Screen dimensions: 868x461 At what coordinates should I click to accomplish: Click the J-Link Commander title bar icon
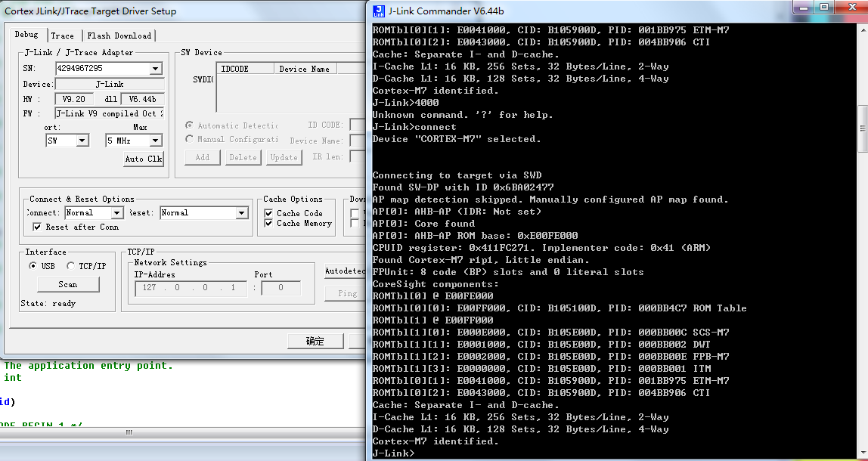click(x=379, y=11)
